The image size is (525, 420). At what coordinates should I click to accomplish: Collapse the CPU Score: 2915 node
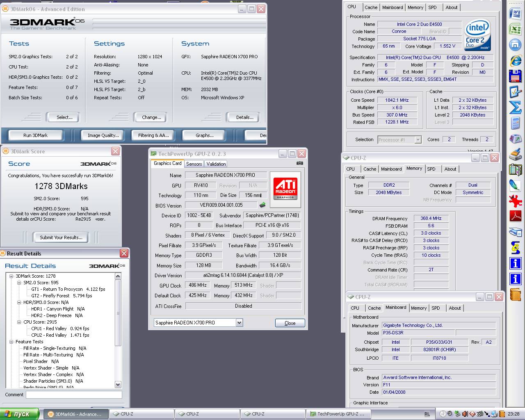tap(19, 322)
